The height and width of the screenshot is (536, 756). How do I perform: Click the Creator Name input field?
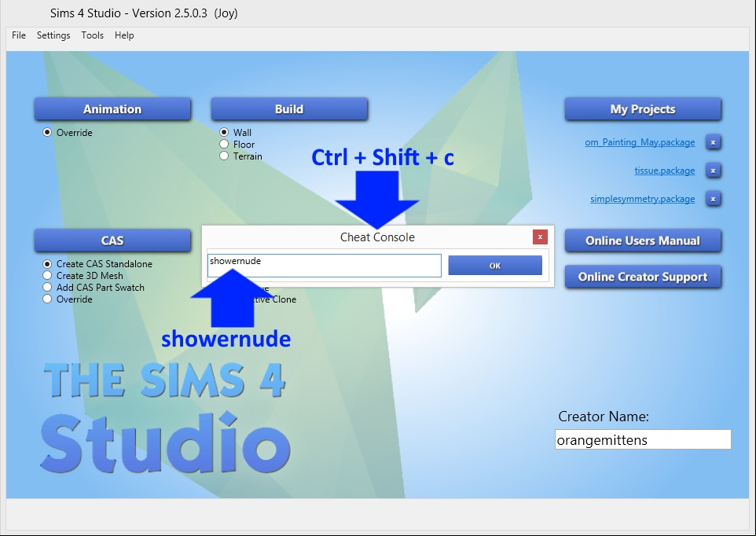tap(643, 439)
